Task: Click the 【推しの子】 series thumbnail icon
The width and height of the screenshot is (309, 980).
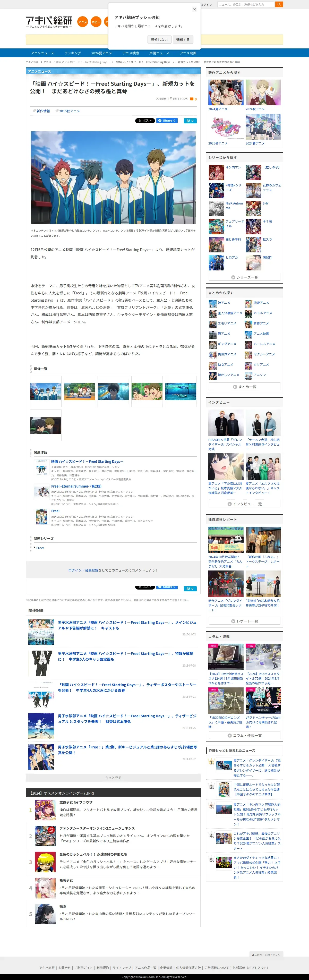Action: pyautogui.click(x=253, y=173)
